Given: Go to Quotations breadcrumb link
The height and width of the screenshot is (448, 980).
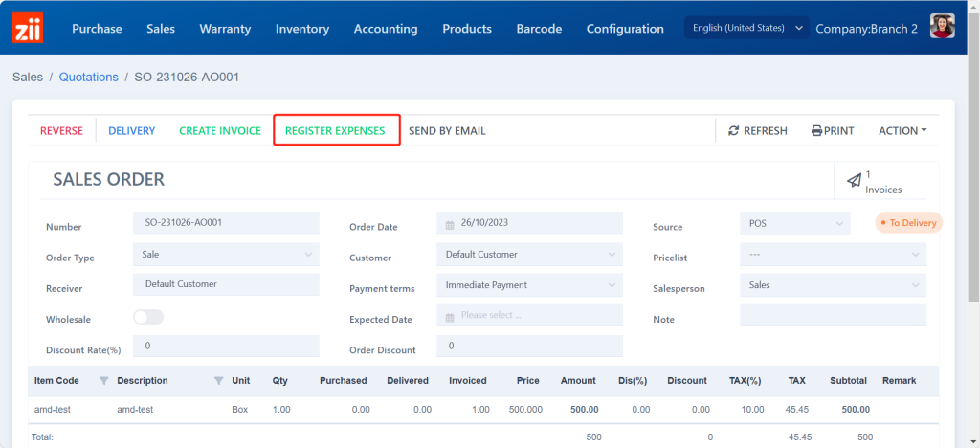Looking at the screenshot, I should (89, 77).
